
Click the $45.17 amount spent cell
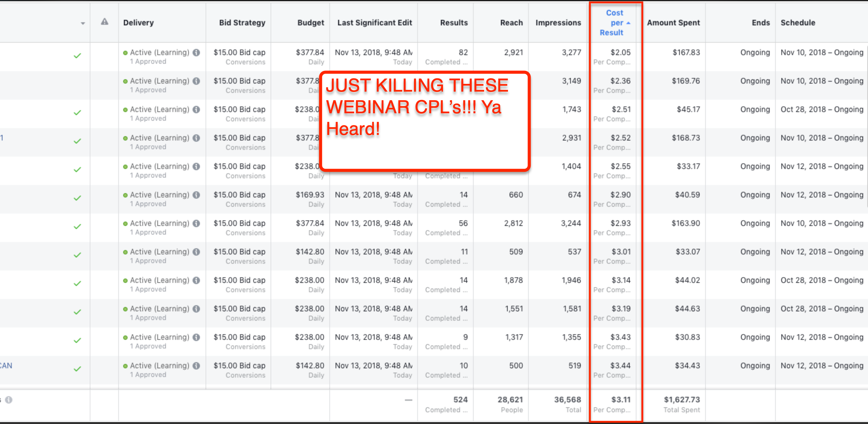(x=688, y=110)
